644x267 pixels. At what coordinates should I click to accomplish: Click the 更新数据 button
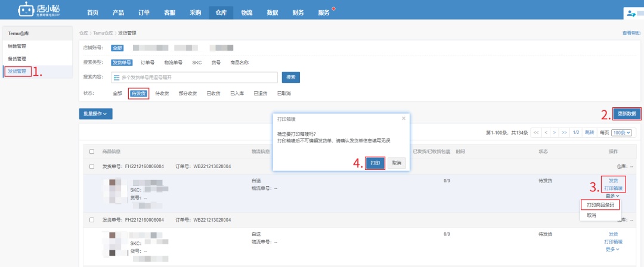626,113
